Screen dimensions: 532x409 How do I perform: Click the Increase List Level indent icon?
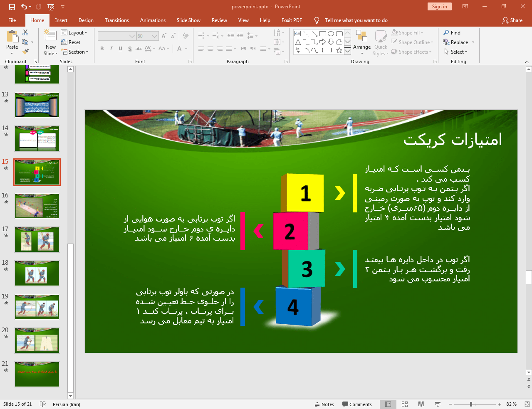pos(240,36)
